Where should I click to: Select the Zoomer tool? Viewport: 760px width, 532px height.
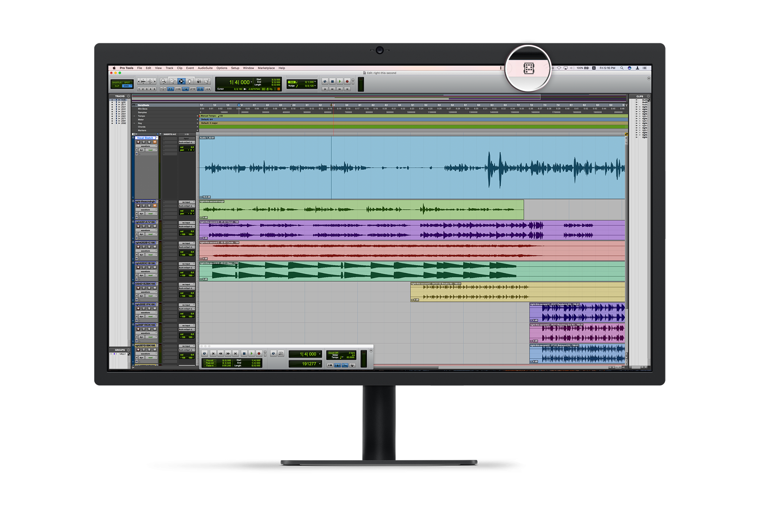163,81
